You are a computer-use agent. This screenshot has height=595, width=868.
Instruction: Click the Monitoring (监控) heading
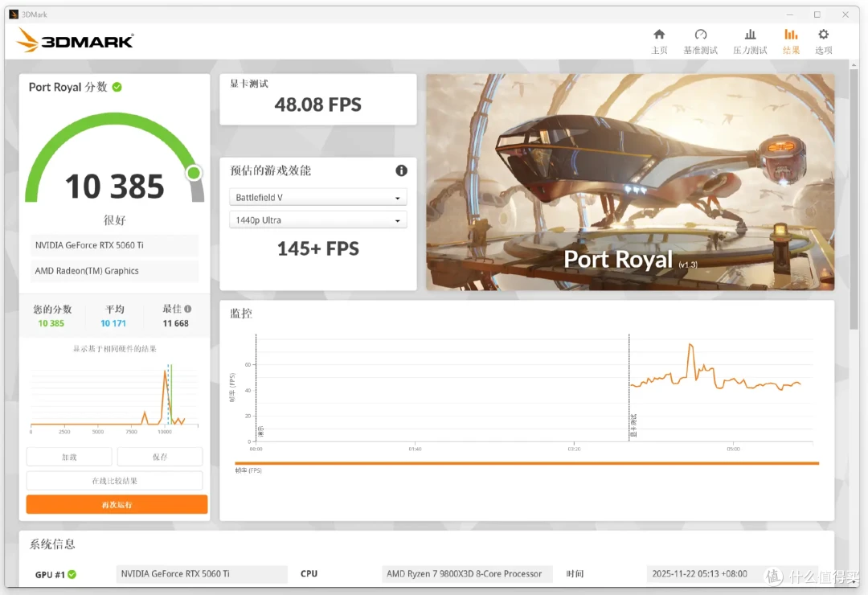(241, 314)
